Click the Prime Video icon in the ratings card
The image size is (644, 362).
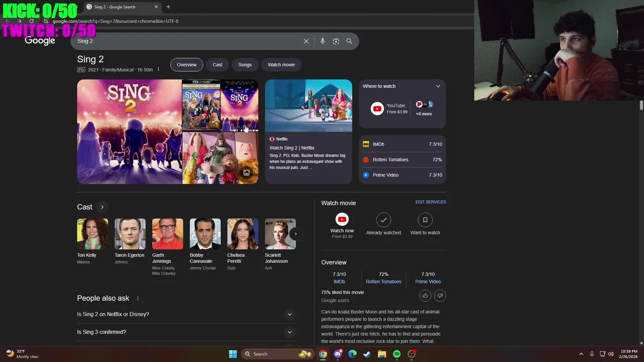(366, 175)
